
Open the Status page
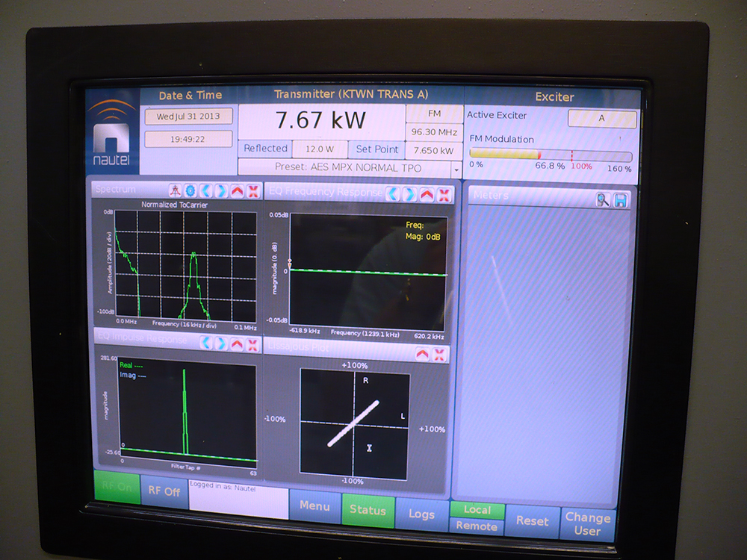[368, 510]
